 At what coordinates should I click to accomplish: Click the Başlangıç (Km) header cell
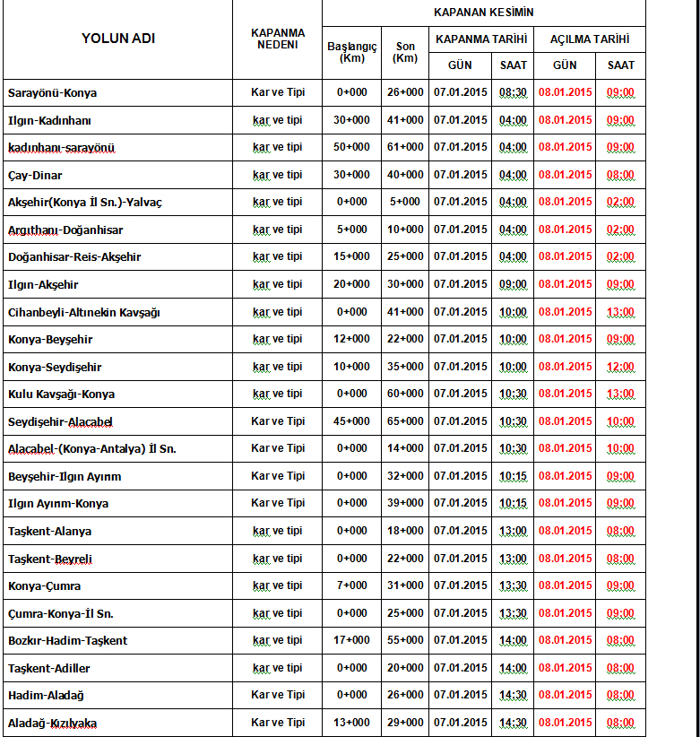[x=351, y=52]
